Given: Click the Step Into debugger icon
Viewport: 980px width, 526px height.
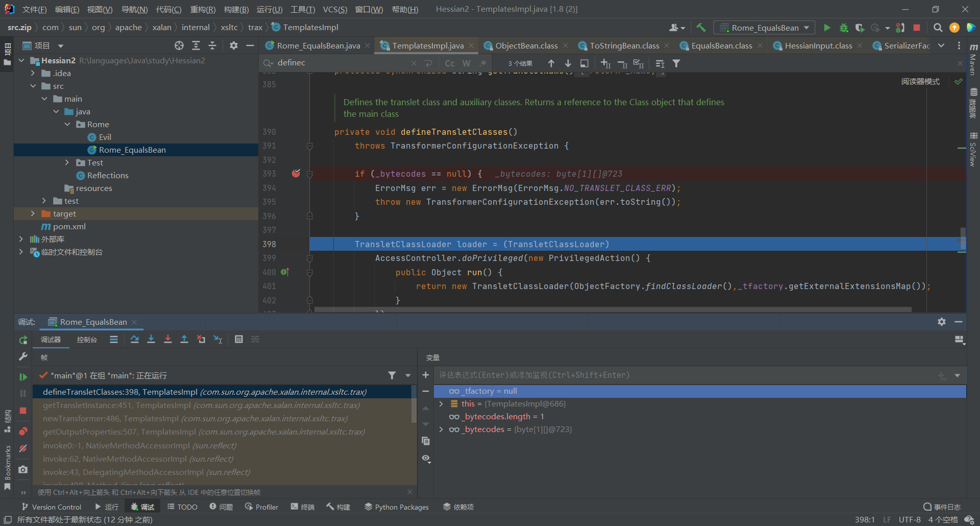Looking at the screenshot, I should 151,339.
